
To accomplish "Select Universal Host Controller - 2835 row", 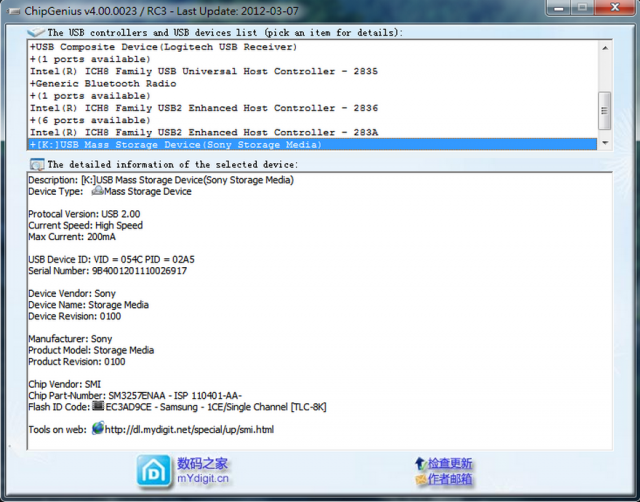I will (312, 71).
